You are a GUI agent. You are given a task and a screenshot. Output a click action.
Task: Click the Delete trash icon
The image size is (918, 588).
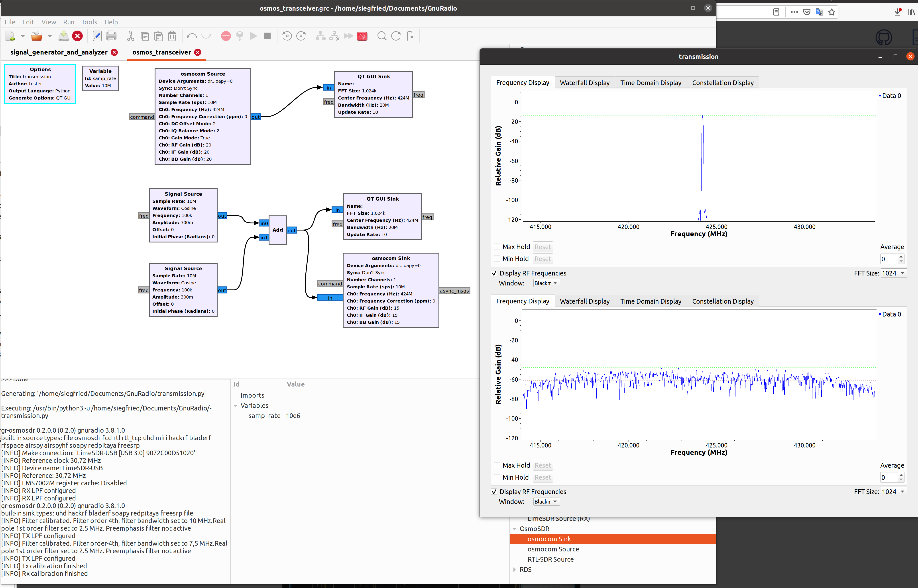(172, 36)
